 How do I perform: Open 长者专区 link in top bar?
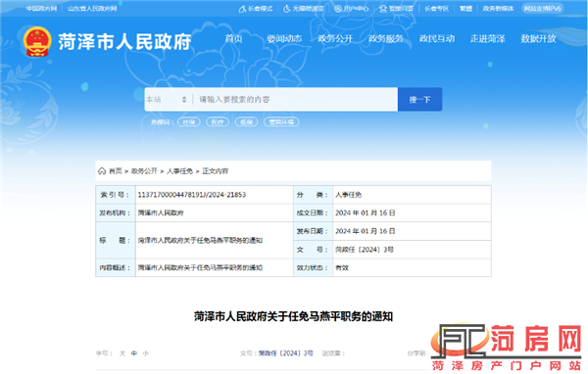click(436, 9)
